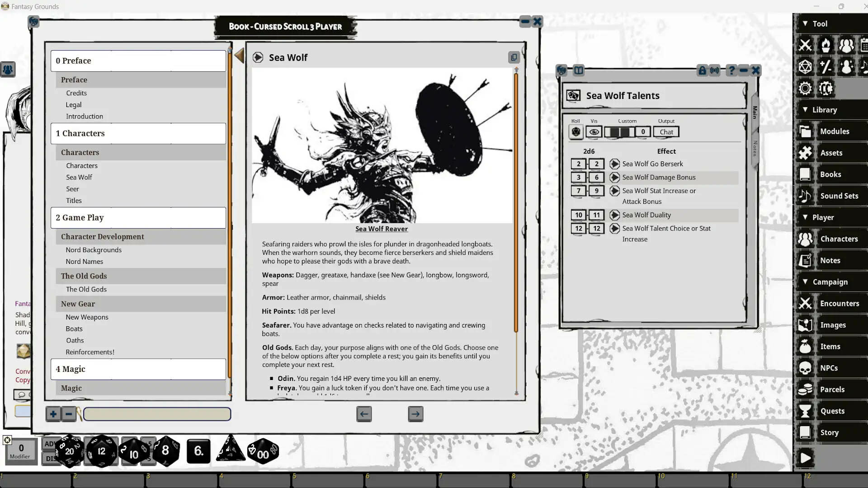Open the Options gear icon

[805, 89]
